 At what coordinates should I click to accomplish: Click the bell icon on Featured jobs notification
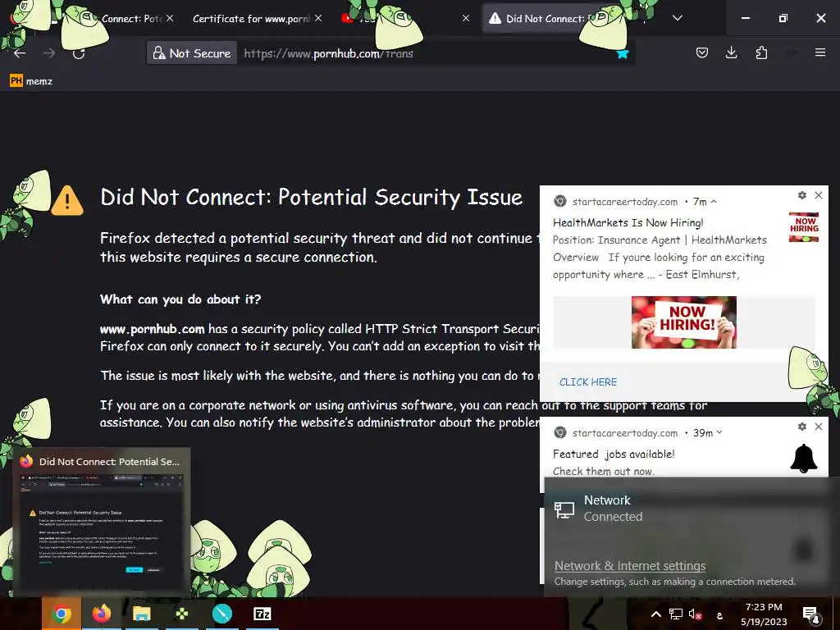[x=804, y=458]
